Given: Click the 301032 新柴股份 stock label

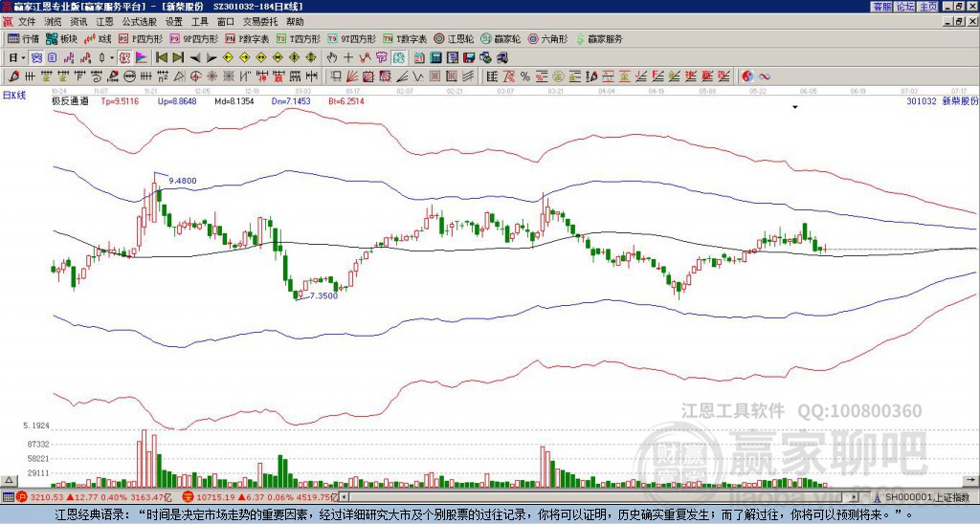Looking at the screenshot, I should tap(943, 101).
